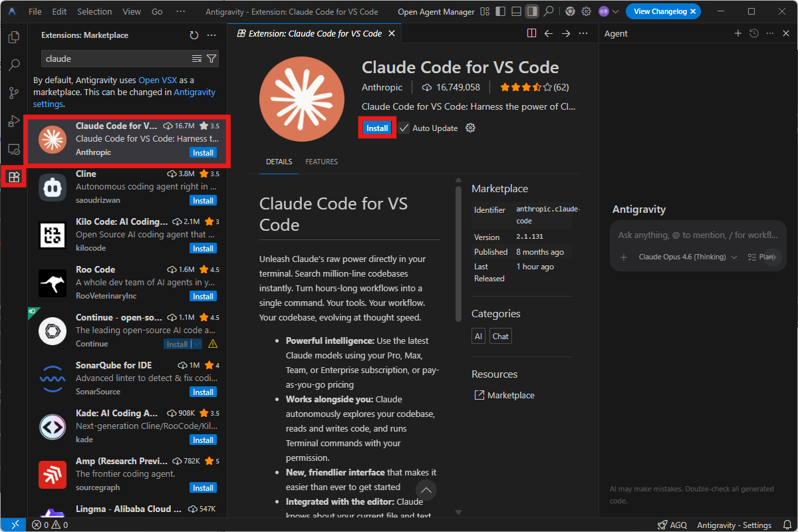Expand Continue extension install options arrow
The image size is (798, 532).
pyautogui.click(x=196, y=344)
